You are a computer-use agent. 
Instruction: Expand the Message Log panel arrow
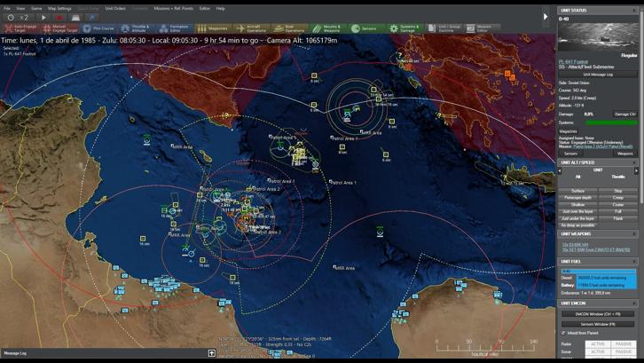[211, 353]
